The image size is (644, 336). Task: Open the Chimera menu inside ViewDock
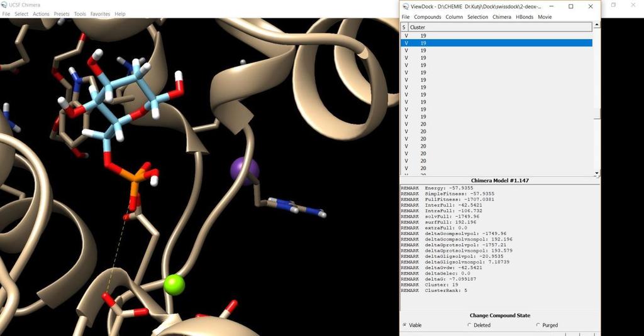(502, 17)
